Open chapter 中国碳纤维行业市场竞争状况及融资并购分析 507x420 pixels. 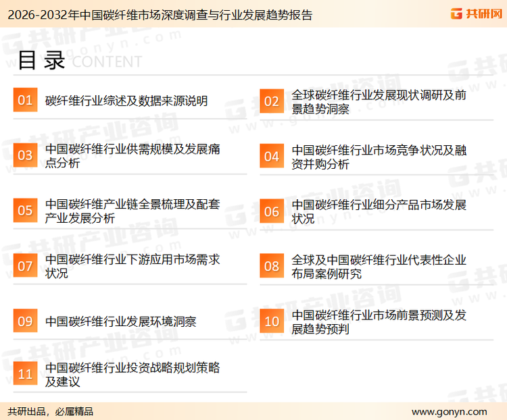379,157
